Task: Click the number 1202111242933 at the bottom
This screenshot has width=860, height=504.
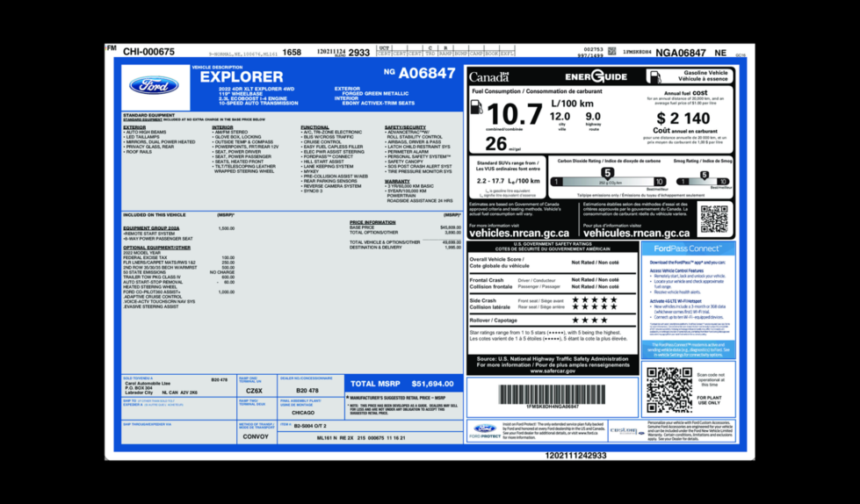Action: (x=575, y=456)
